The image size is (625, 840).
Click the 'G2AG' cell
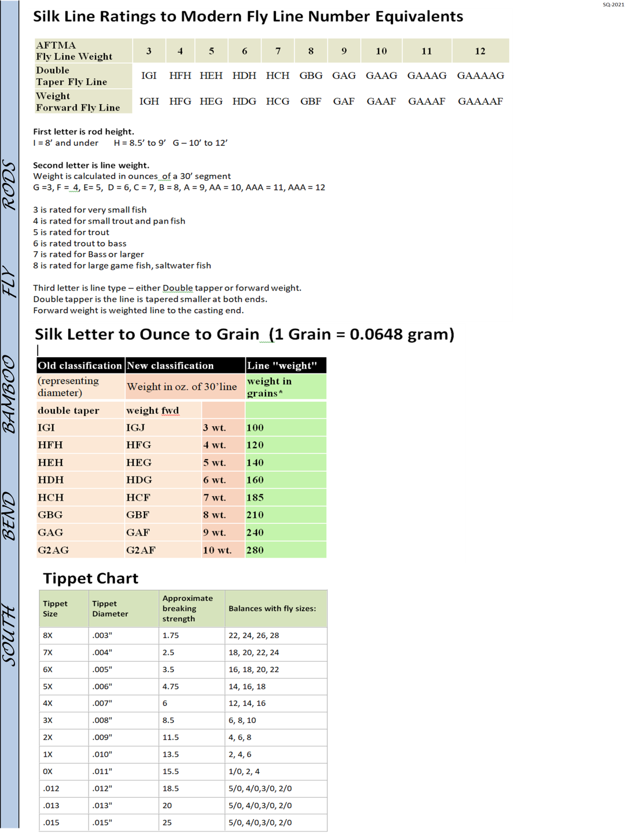pyautogui.click(x=80, y=550)
